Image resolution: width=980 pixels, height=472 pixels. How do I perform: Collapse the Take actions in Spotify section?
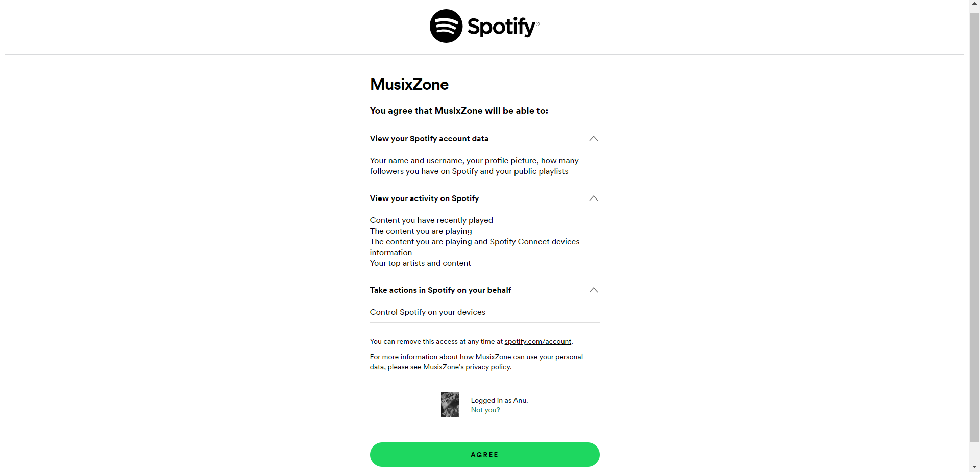593,290
